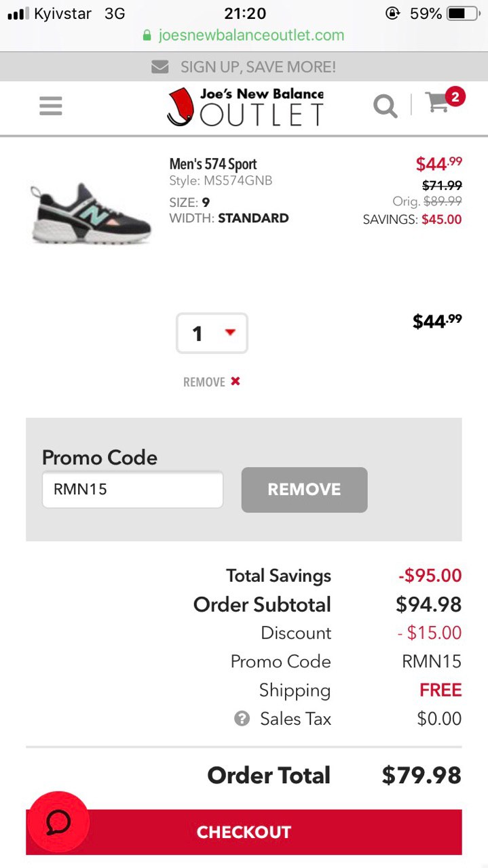Open the hamburger navigation menu
The image size is (488, 868).
click(x=51, y=106)
